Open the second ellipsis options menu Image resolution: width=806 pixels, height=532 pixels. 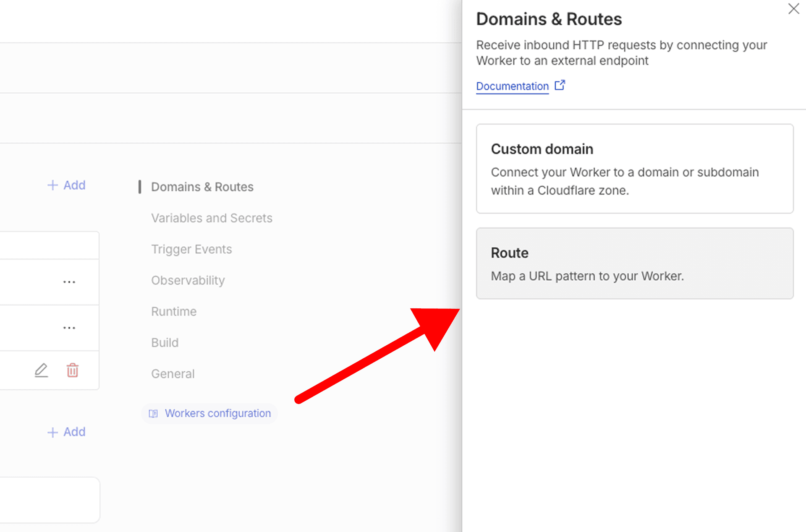69,328
